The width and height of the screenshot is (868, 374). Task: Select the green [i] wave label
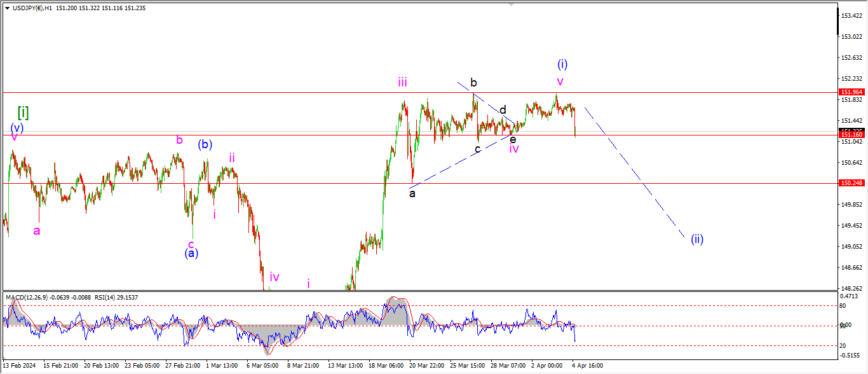tap(23, 113)
